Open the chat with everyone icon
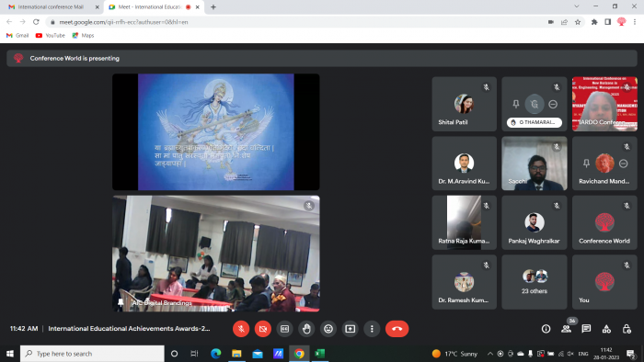This screenshot has height=362, width=644. click(x=586, y=329)
